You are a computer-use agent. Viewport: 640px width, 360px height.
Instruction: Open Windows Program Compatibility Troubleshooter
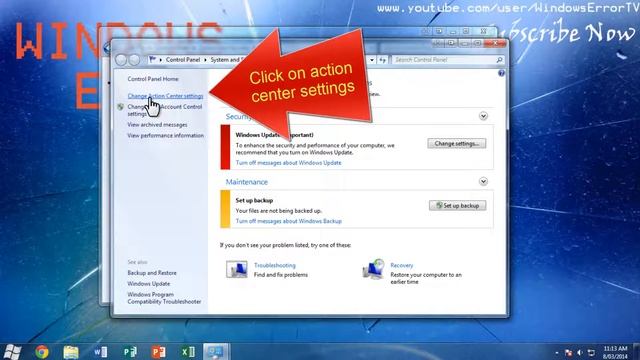tap(164, 298)
